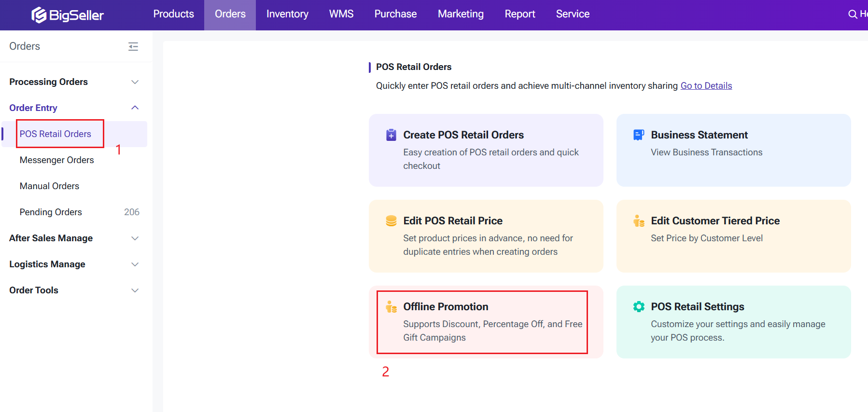Select Messenger Orders in sidebar

pyautogui.click(x=56, y=160)
